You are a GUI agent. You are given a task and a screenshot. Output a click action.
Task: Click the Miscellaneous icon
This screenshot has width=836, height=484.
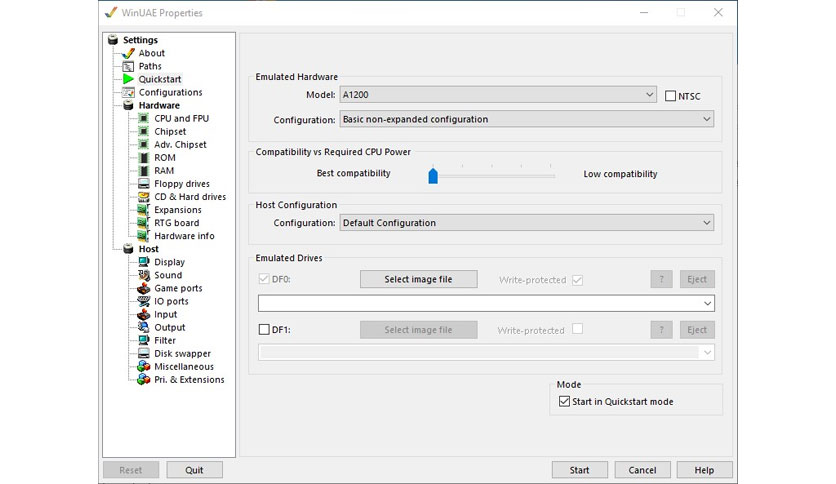pos(143,366)
